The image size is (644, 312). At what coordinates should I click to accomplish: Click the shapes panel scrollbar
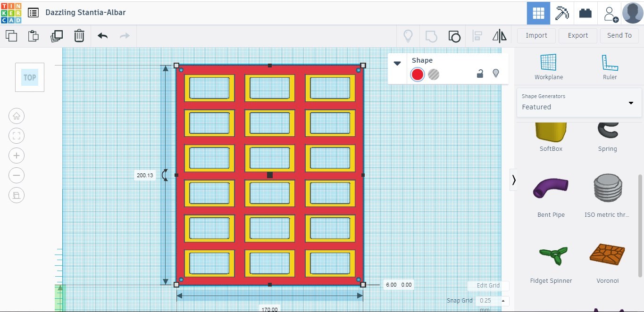[x=640, y=225]
